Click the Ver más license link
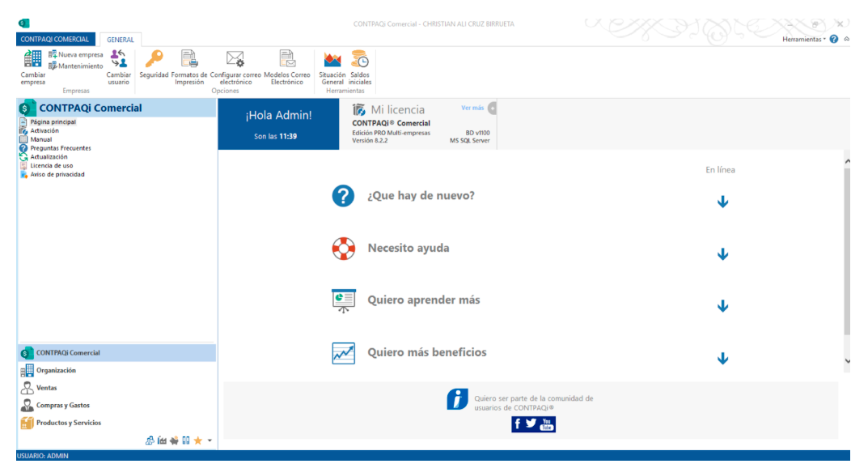868x468 pixels. coord(472,108)
